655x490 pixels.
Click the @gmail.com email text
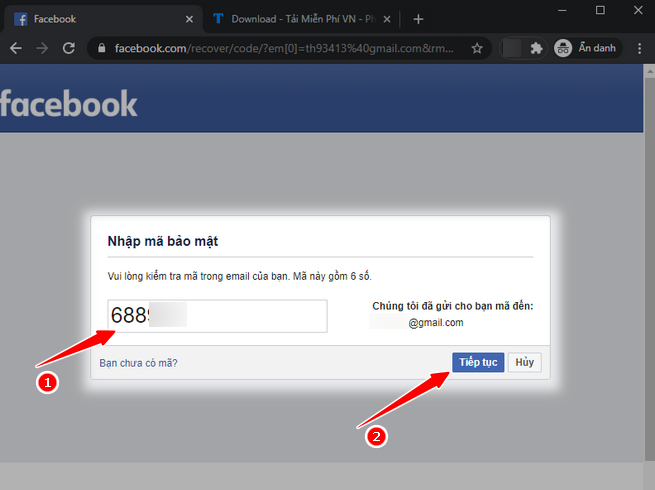click(x=436, y=322)
